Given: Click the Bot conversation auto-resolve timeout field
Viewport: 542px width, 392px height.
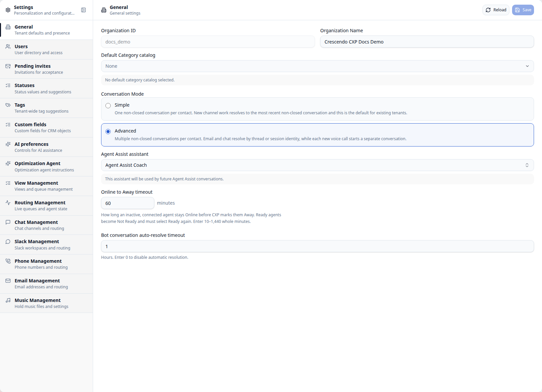Looking at the screenshot, I should tap(317, 246).
